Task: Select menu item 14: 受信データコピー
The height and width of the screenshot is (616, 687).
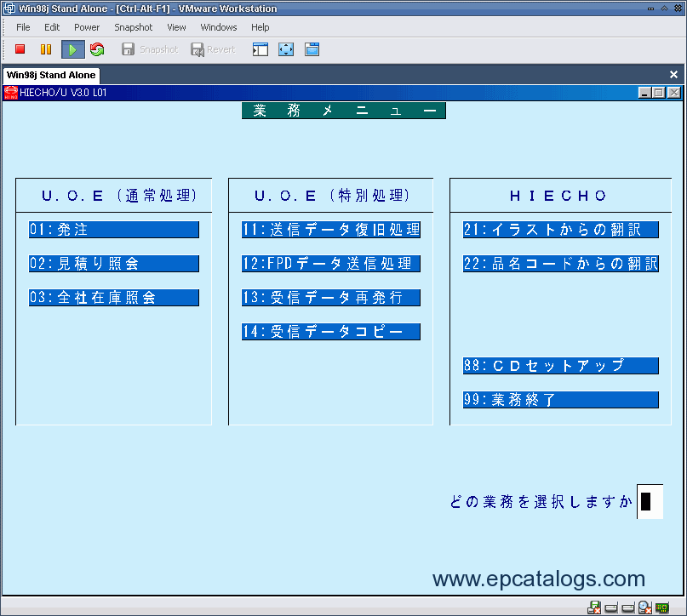Action: click(x=331, y=332)
